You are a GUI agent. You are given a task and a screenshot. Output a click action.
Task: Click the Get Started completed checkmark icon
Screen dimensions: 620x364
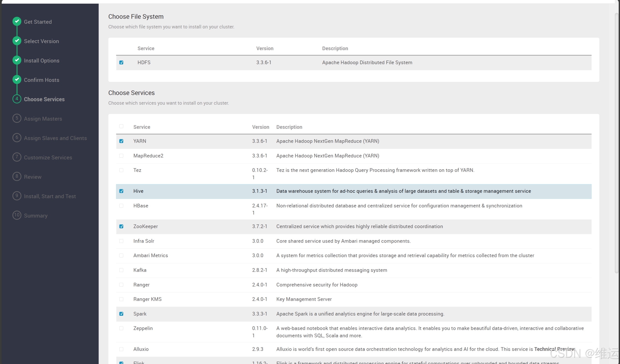point(16,21)
